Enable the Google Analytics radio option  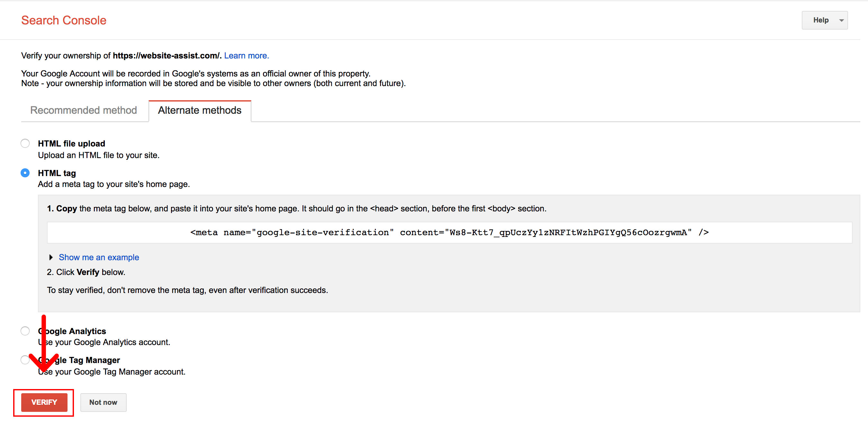(x=25, y=331)
